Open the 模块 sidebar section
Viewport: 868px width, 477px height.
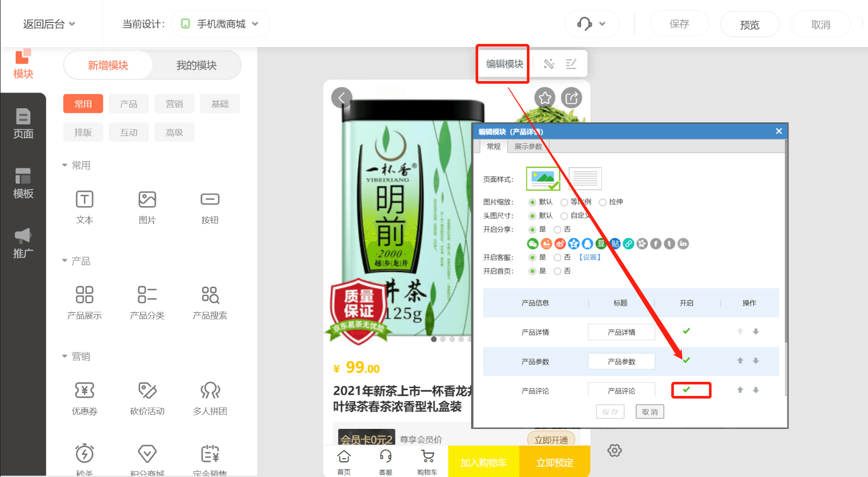point(23,64)
